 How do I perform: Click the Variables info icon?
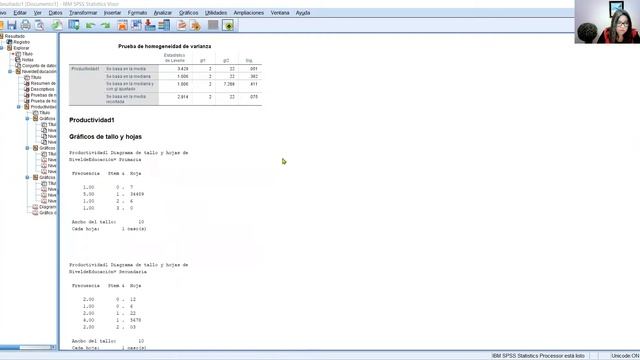pos(164,25)
